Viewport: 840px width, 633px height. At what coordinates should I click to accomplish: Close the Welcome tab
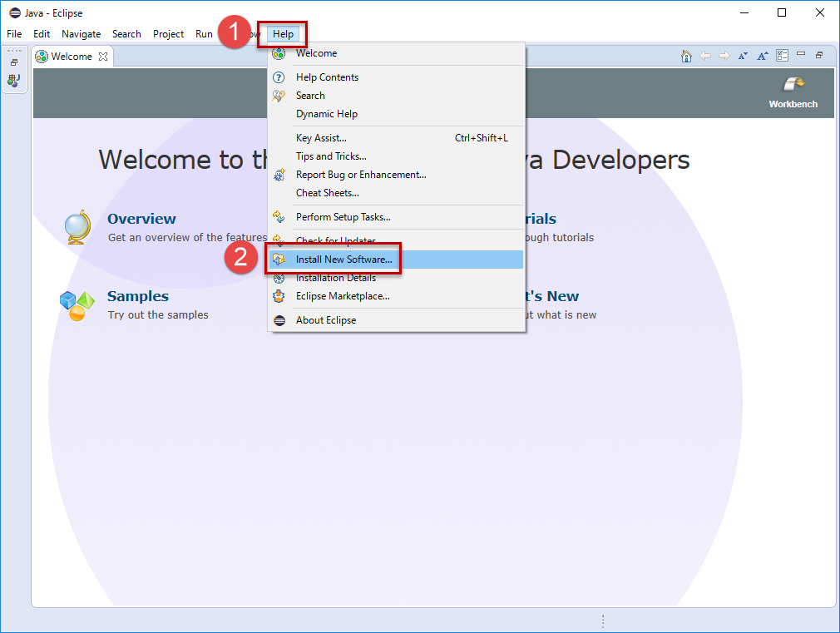click(103, 57)
